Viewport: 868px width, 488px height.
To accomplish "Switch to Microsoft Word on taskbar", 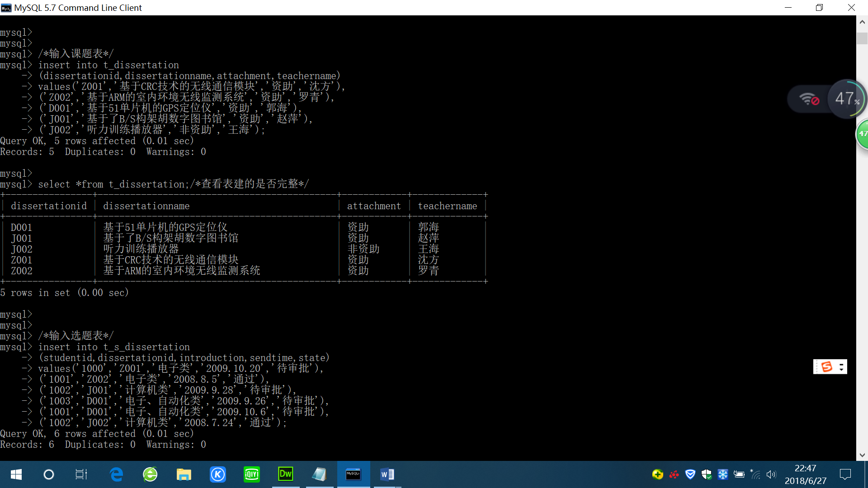I will tap(387, 474).
